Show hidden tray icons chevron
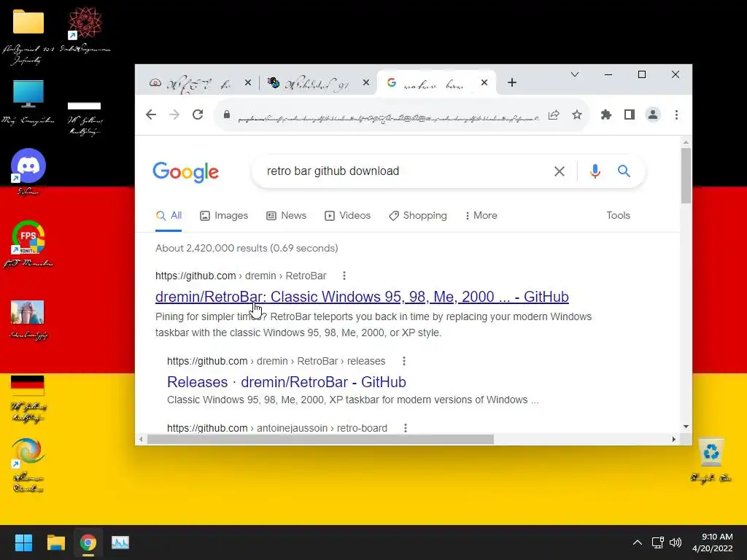 [637, 542]
